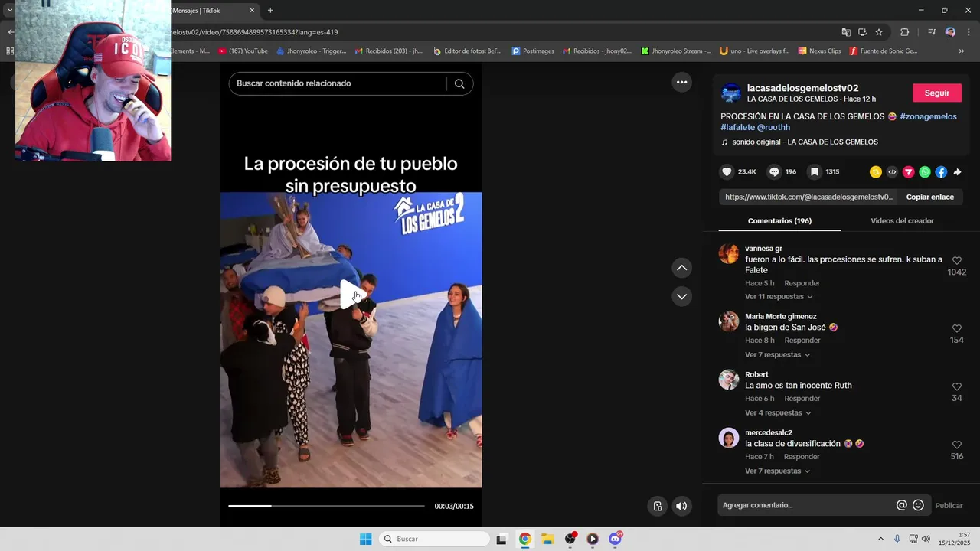
Task: Toggle the auto-scroll button beside volume
Action: click(657, 506)
